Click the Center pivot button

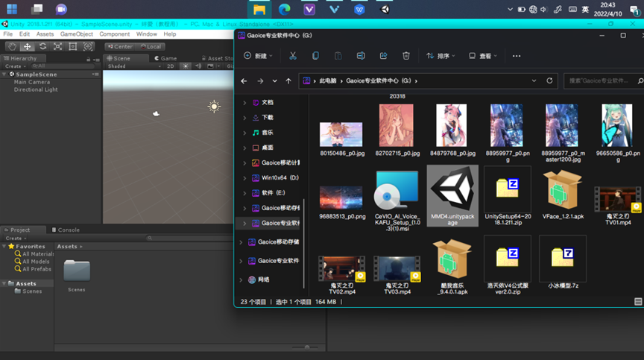119,46
